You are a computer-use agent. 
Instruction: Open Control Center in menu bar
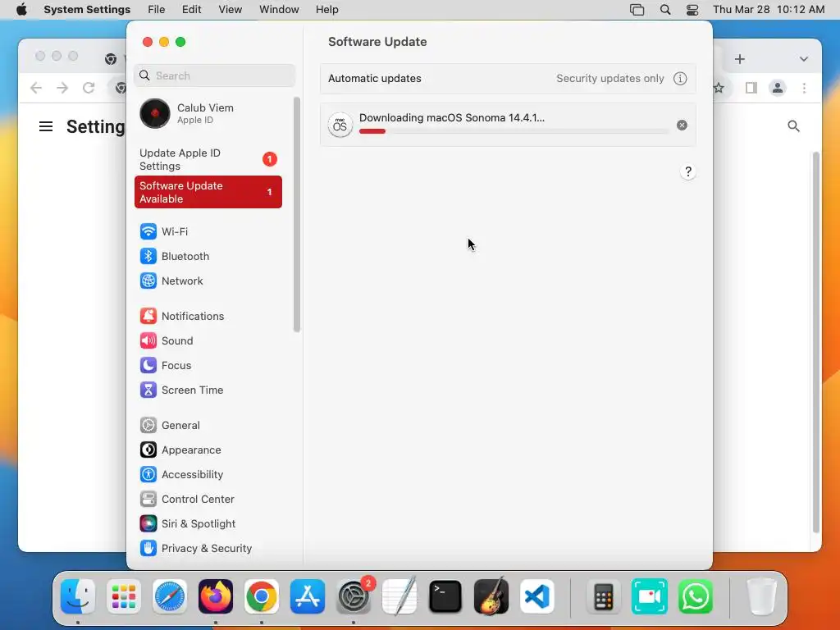(692, 10)
